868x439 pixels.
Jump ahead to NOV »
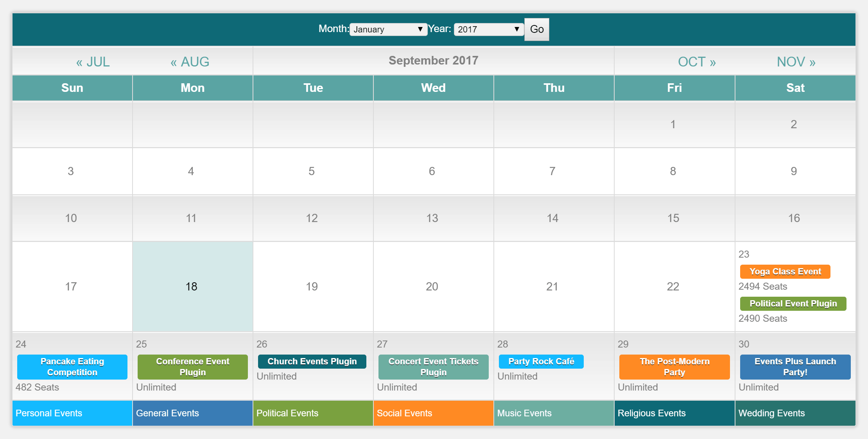coord(796,62)
